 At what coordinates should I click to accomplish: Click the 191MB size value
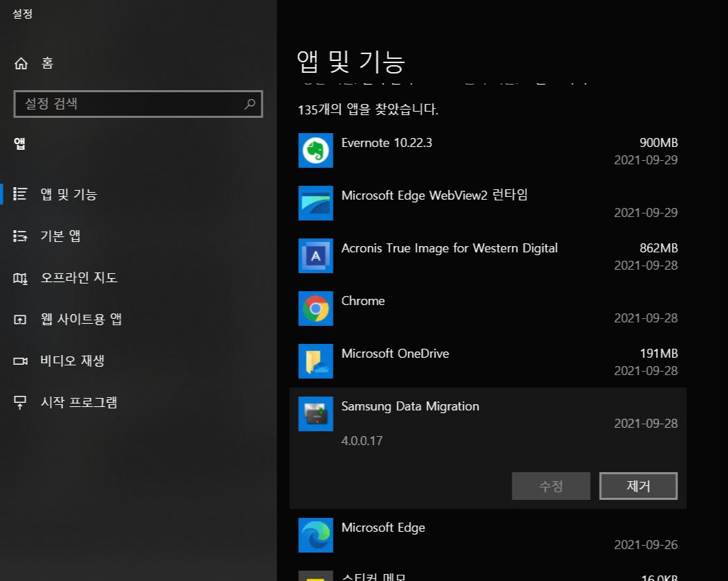pyautogui.click(x=659, y=354)
